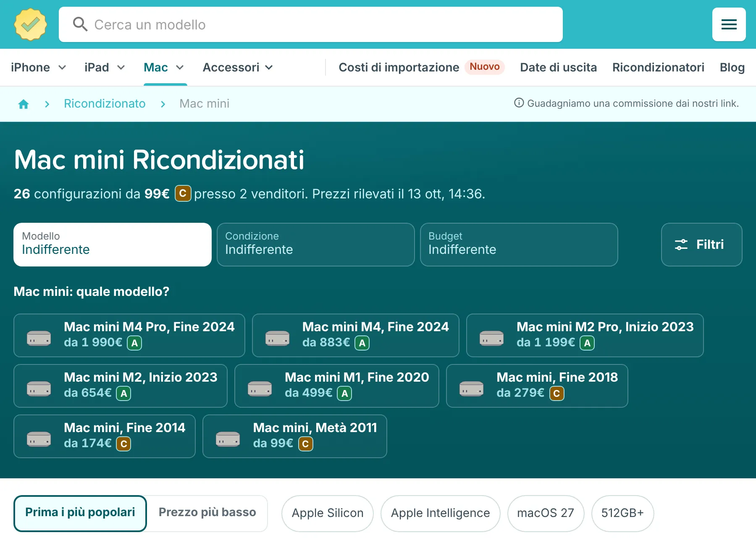Click the magnifying glass search icon
Viewport: 756px width, 538px height.
[80, 24]
